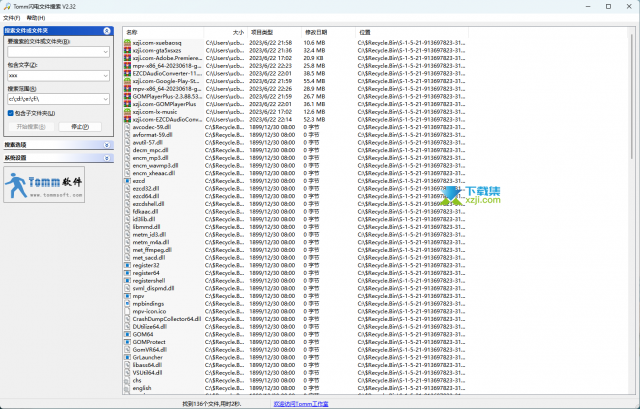
Task: Click the application icon of ezcd
Action: click(127, 181)
